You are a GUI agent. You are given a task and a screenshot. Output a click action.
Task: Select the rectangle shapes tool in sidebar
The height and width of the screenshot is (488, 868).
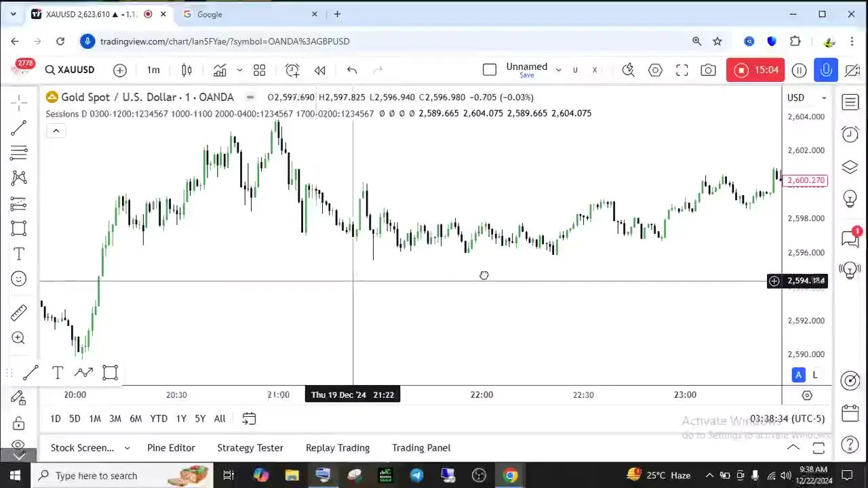[x=19, y=228]
